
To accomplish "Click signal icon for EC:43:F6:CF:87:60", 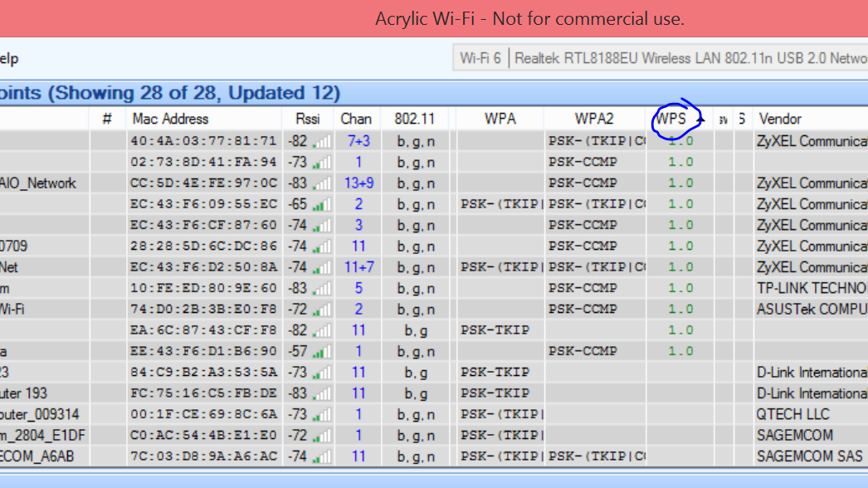I will [322, 226].
